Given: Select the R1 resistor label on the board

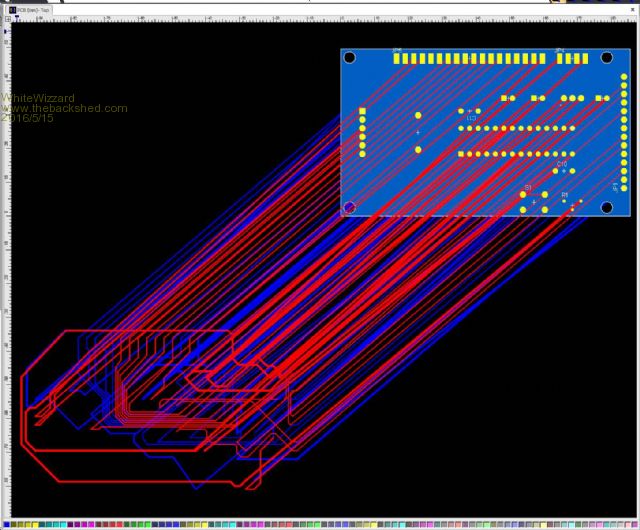Looking at the screenshot, I should coord(564,195).
